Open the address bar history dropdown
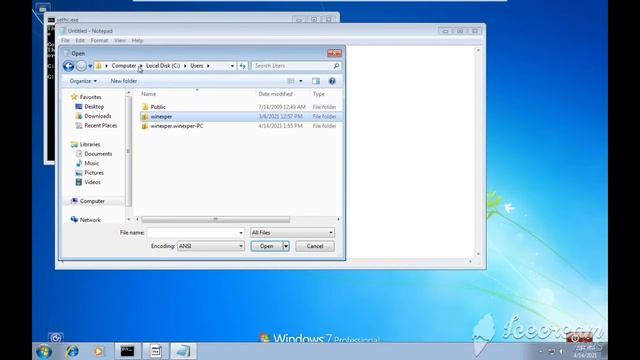 (x=232, y=66)
